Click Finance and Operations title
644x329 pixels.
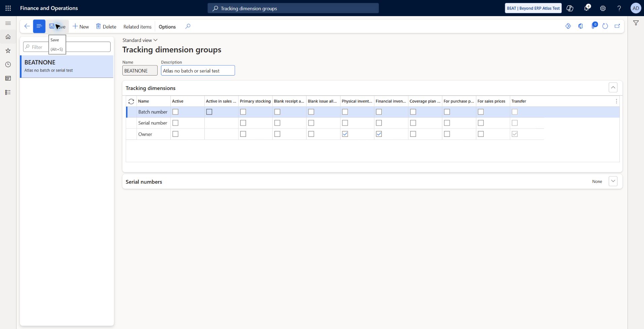pyautogui.click(x=49, y=8)
